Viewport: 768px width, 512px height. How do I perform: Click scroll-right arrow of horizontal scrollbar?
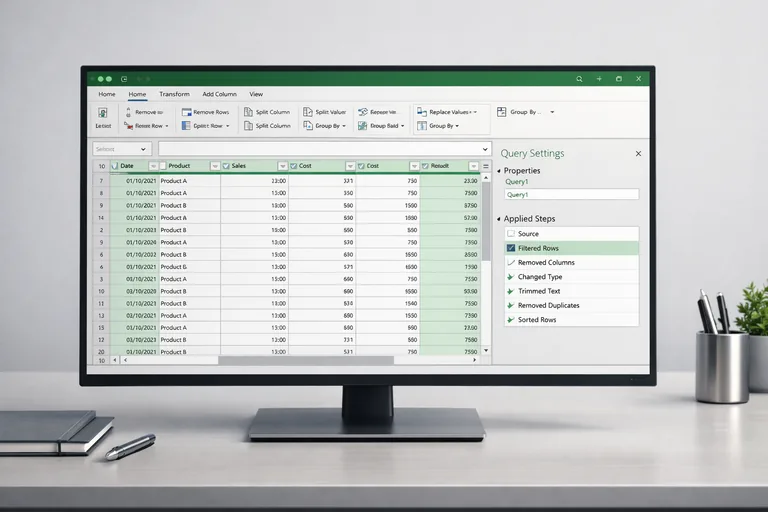click(x=474, y=360)
